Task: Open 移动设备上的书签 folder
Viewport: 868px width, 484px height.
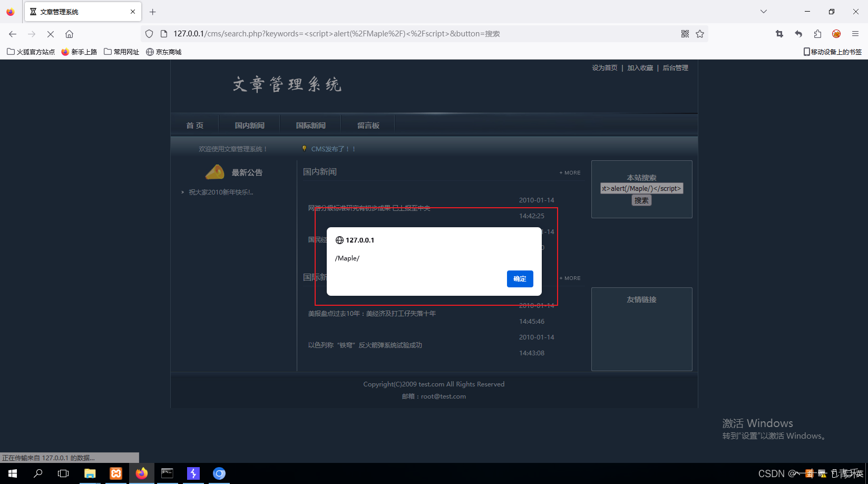Action: 833,52
